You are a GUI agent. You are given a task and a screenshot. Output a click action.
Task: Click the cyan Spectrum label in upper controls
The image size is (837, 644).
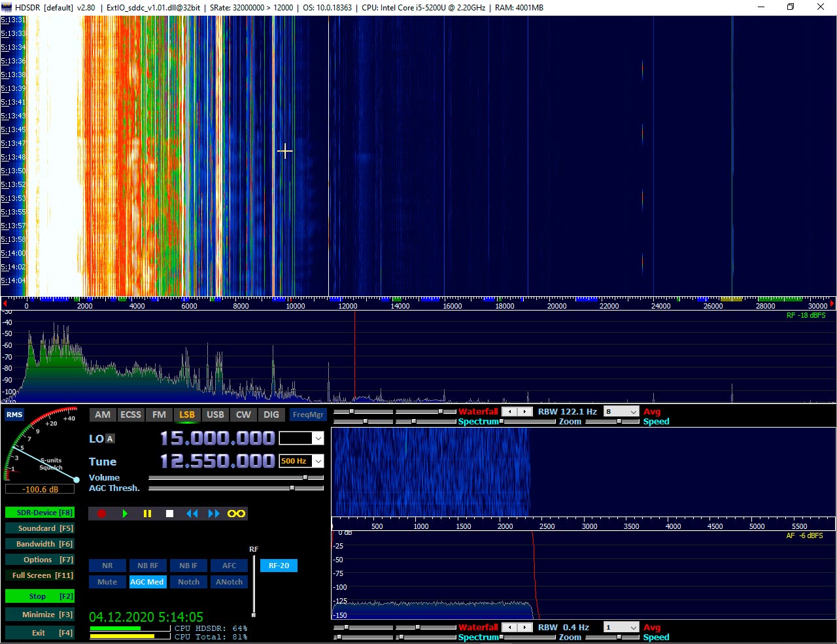coord(478,422)
